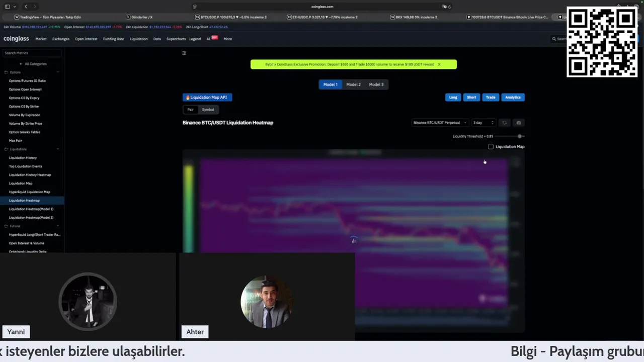Open the More menu in navigation
Image resolution: width=644 pixels, height=362 pixels.
pos(228,39)
